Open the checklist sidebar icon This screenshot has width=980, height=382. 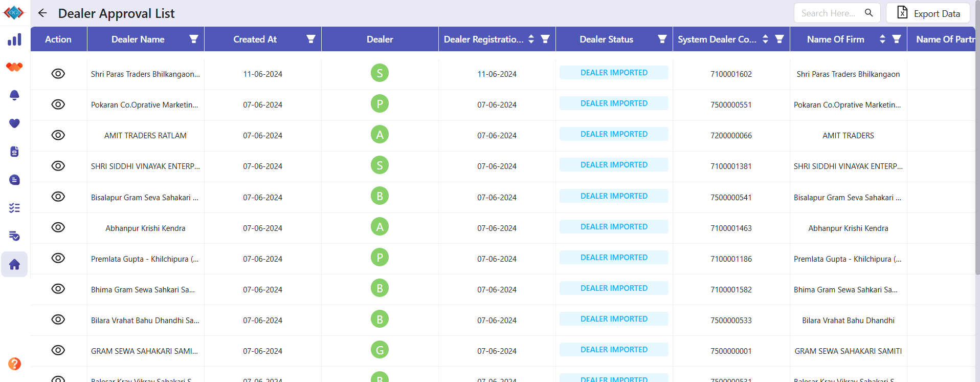(x=14, y=208)
